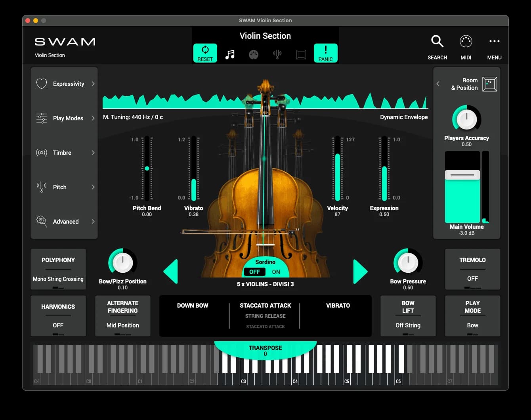
Task: Select the music note icon in header
Action: coord(230,55)
